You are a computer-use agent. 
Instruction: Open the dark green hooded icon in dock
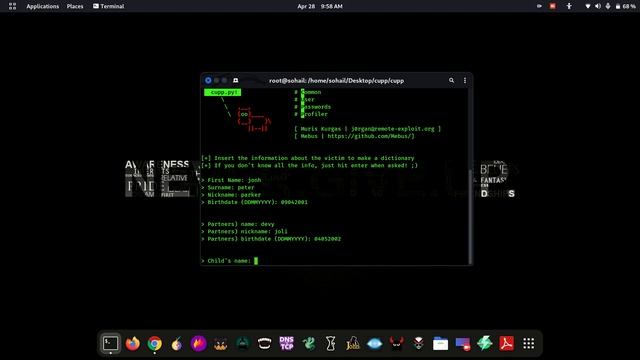[242, 343]
